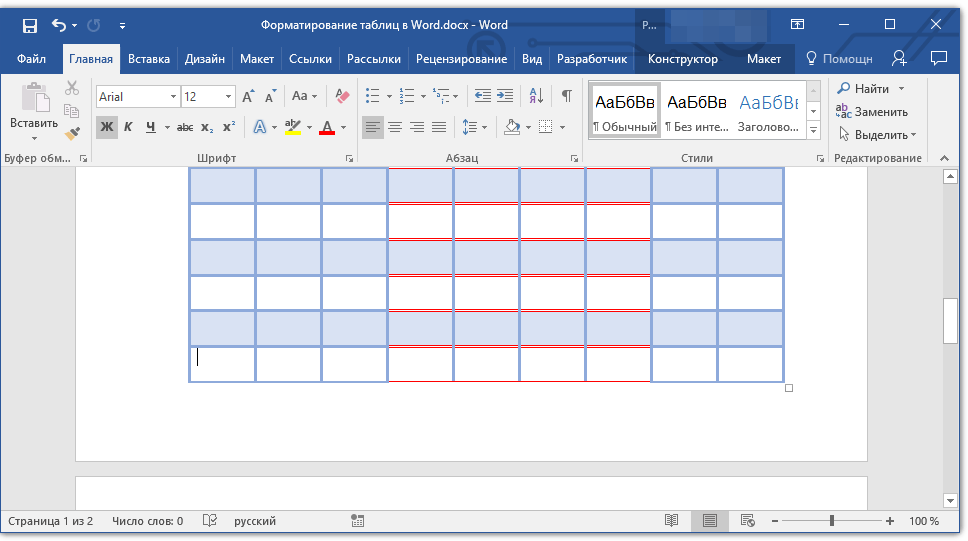
Task: Toggle italic К formatting
Action: click(128, 127)
